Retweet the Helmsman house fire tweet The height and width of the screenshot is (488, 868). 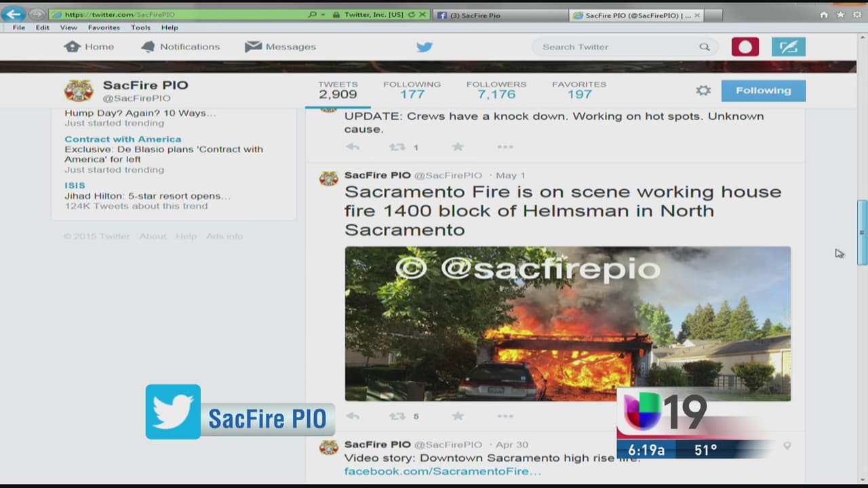[x=397, y=416]
